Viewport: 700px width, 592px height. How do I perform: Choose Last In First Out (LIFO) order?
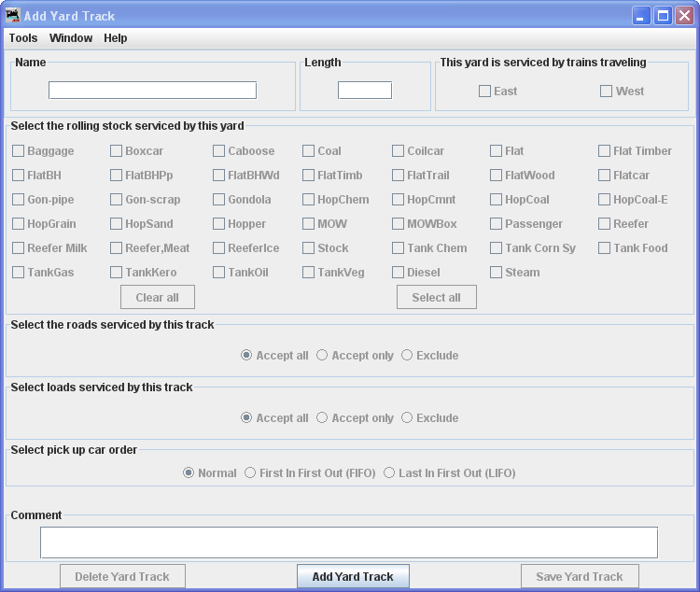389,473
